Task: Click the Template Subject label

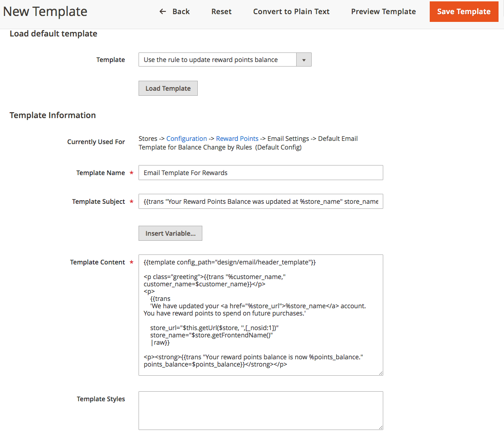Action: tap(98, 202)
